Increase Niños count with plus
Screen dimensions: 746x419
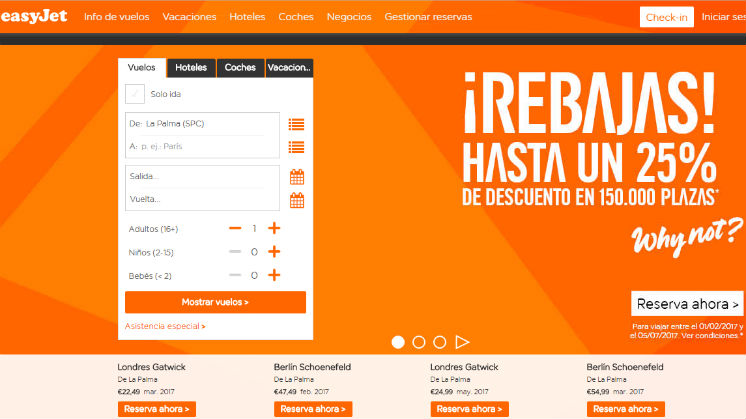click(x=274, y=252)
